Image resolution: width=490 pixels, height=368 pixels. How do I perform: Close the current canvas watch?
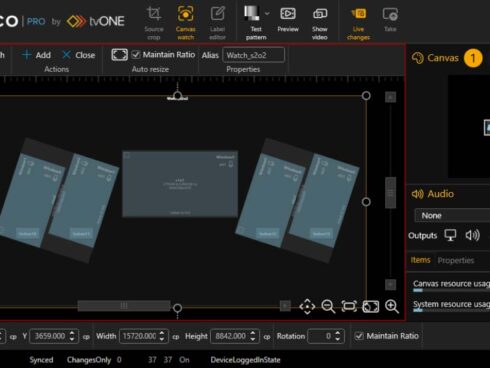[79, 55]
